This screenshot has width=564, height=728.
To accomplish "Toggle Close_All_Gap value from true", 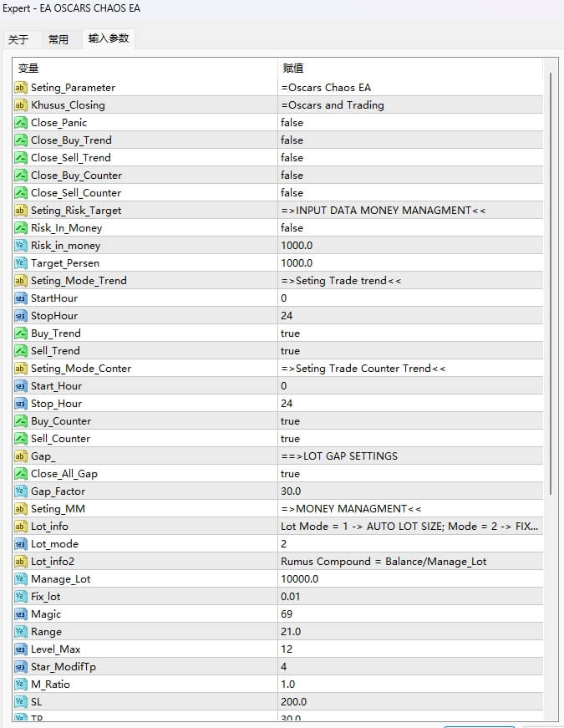I will click(x=290, y=474).
